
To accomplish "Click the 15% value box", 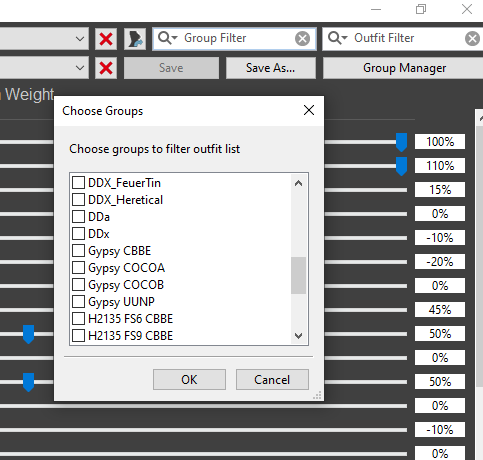I will [x=440, y=190].
